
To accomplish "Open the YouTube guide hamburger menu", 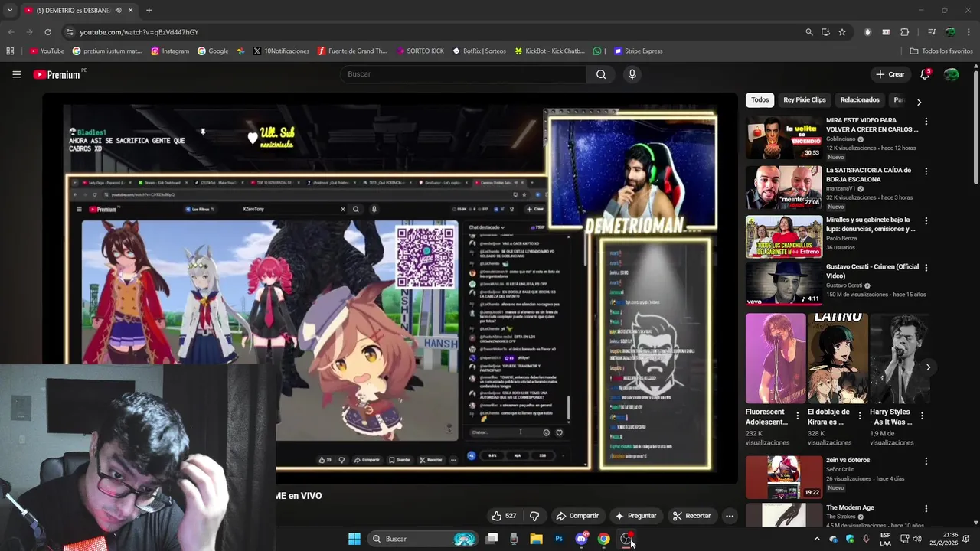I will coord(16,74).
